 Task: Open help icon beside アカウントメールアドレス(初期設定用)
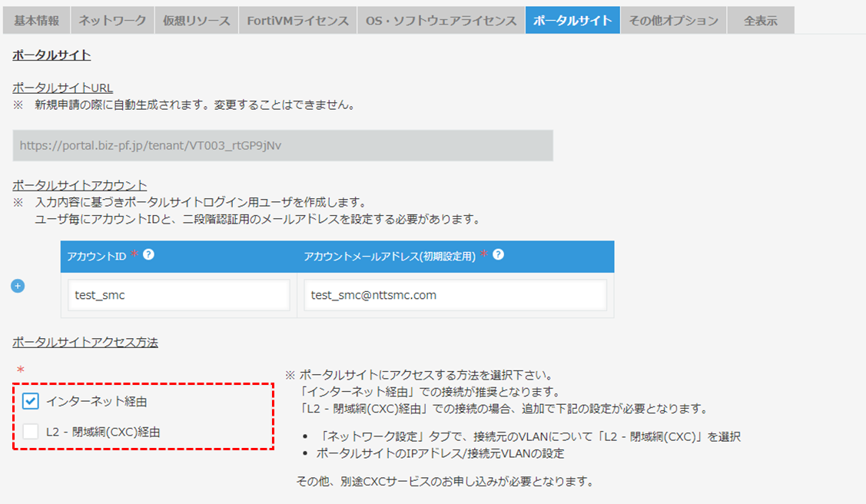tap(498, 254)
